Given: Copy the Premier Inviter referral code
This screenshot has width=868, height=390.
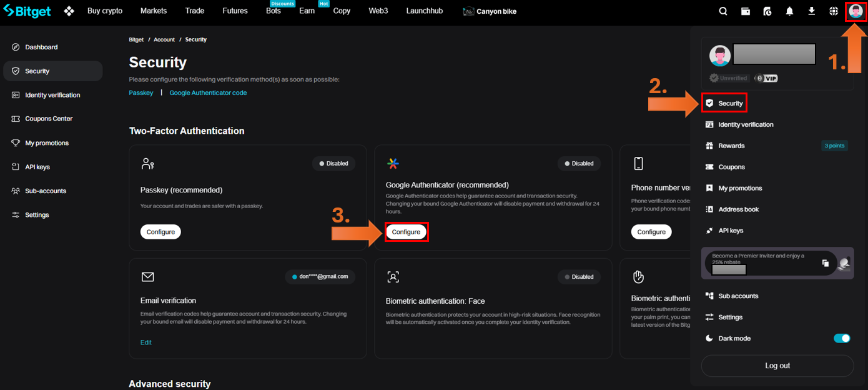Looking at the screenshot, I should [825, 263].
